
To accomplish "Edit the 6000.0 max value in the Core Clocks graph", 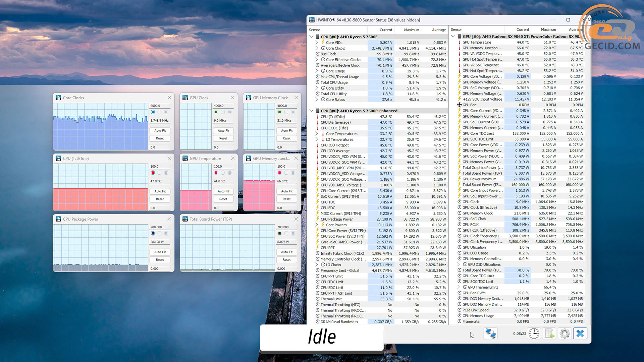I will tap(159, 106).
